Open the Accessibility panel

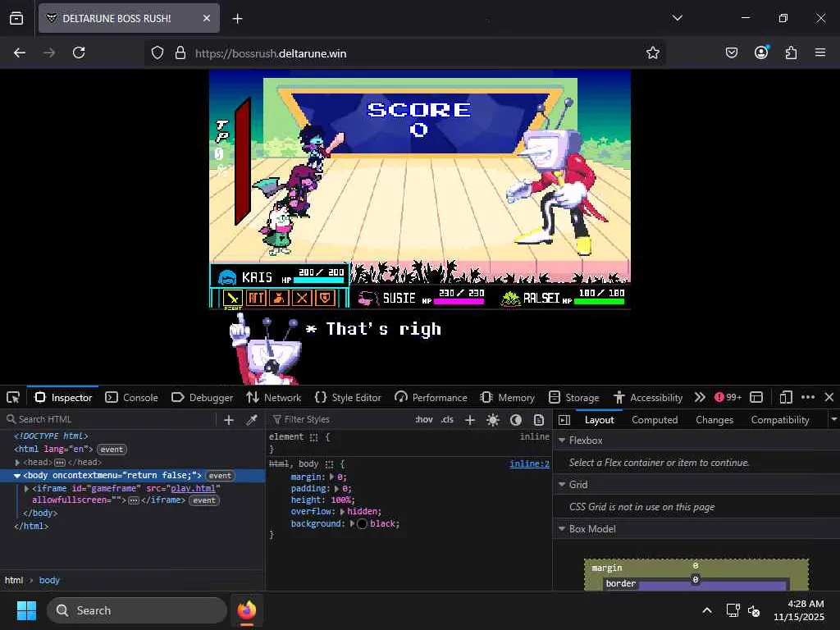coord(648,398)
